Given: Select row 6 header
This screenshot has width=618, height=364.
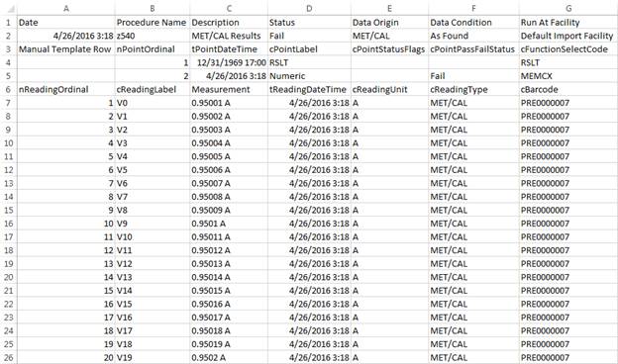Looking at the screenshot, I should tap(9, 89).
